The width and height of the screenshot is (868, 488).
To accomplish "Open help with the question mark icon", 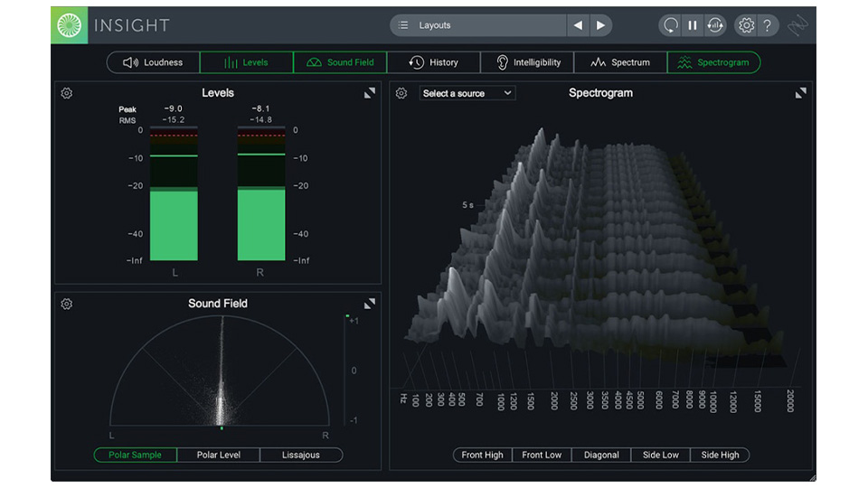I will click(x=767, y=25).
